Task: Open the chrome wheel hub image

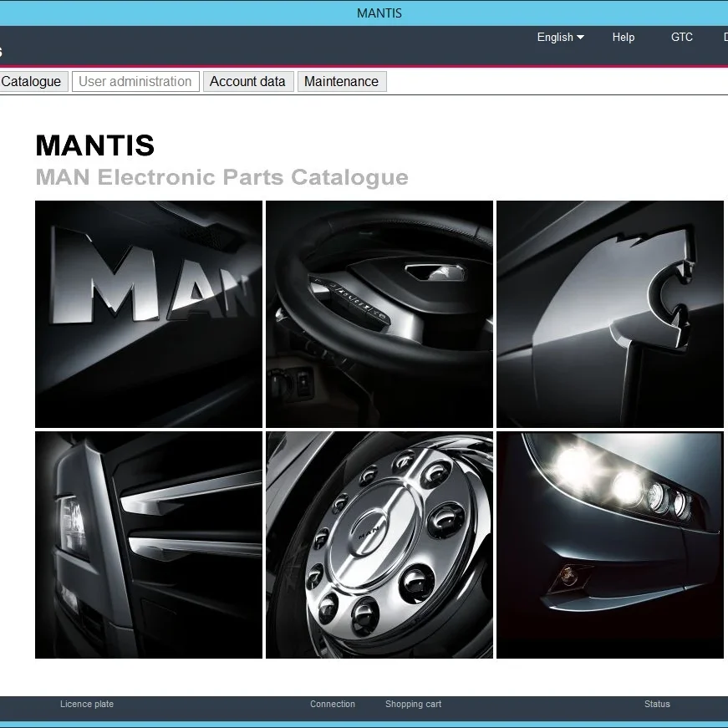Action: click(379, 544)
